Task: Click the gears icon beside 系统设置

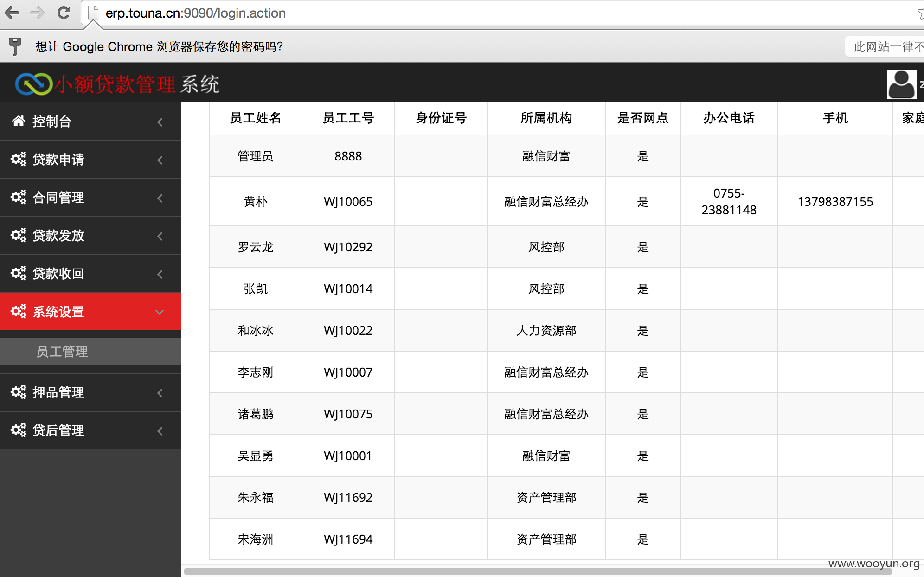Action: click(19, 311)
